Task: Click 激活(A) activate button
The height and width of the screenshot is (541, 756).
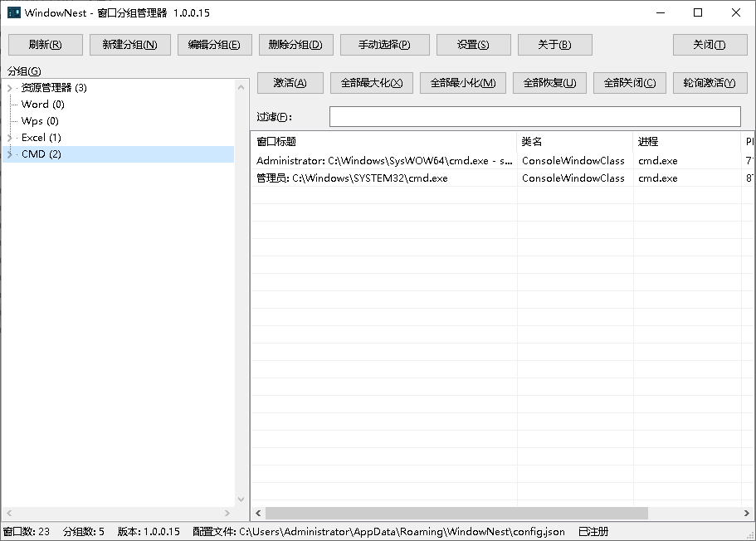Action: tap(290, 83)
